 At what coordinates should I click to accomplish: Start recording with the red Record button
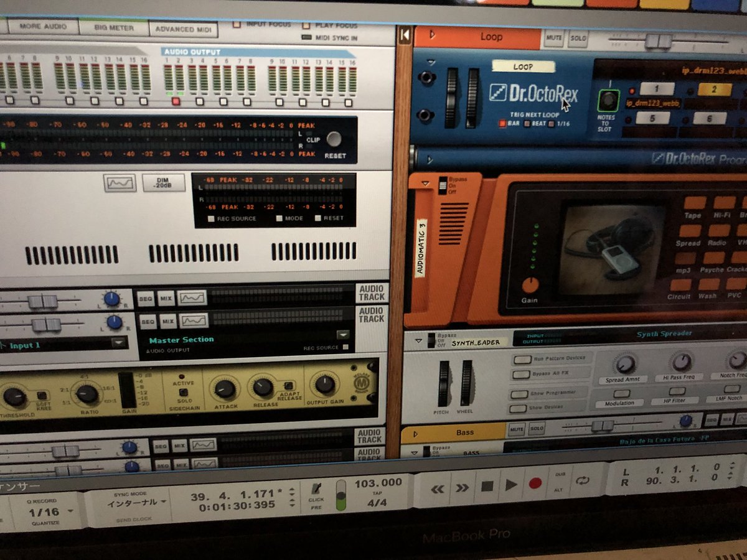[x=535, y=483]
